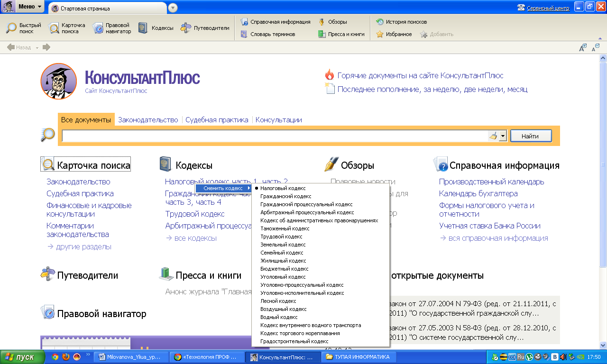Click the vertical scrollbar down arrow
This screenshot has width=607, height=364.
[x=603, y=346]
